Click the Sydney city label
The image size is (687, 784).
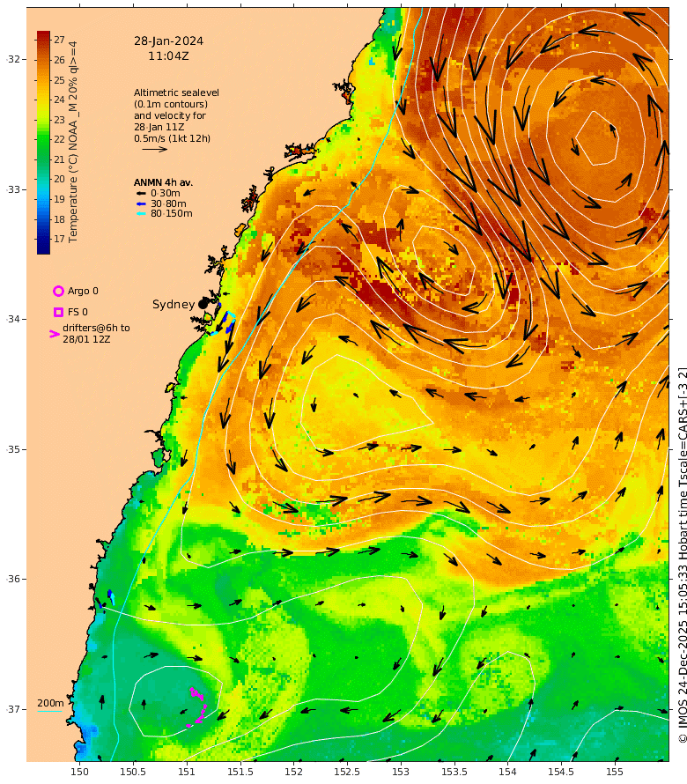tap(174, 305)
